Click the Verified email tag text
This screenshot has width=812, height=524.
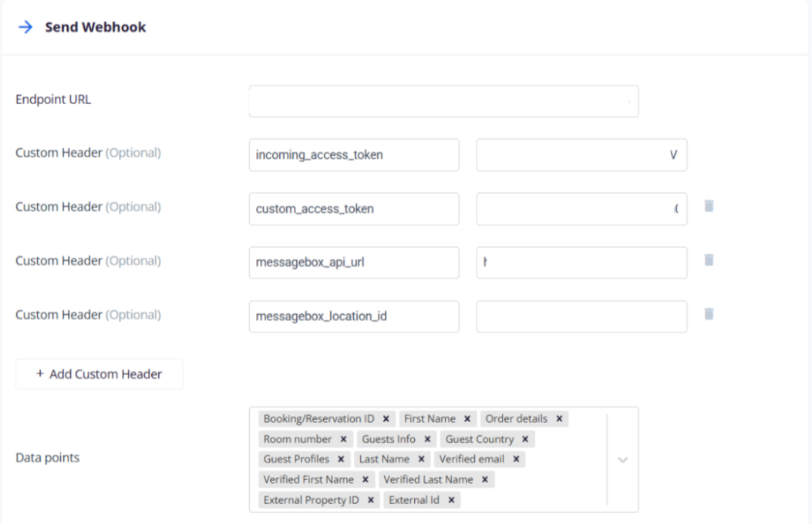coord(472,459)
